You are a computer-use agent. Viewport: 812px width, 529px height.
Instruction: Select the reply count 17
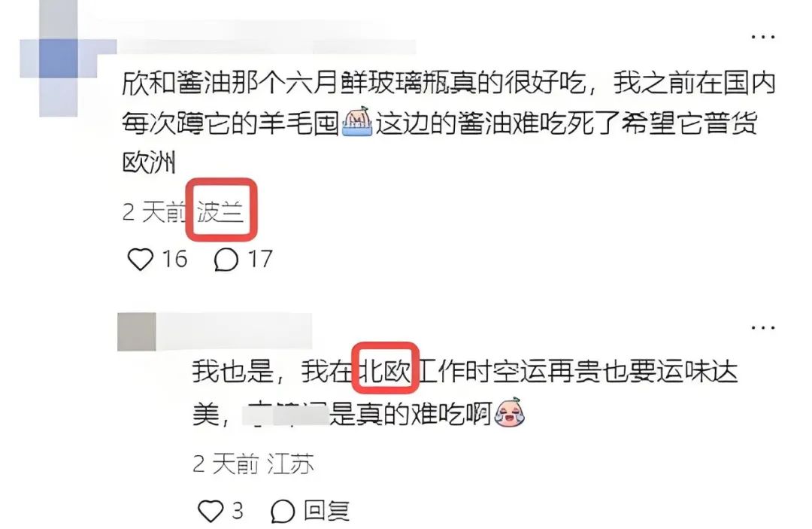coord(260,259)
